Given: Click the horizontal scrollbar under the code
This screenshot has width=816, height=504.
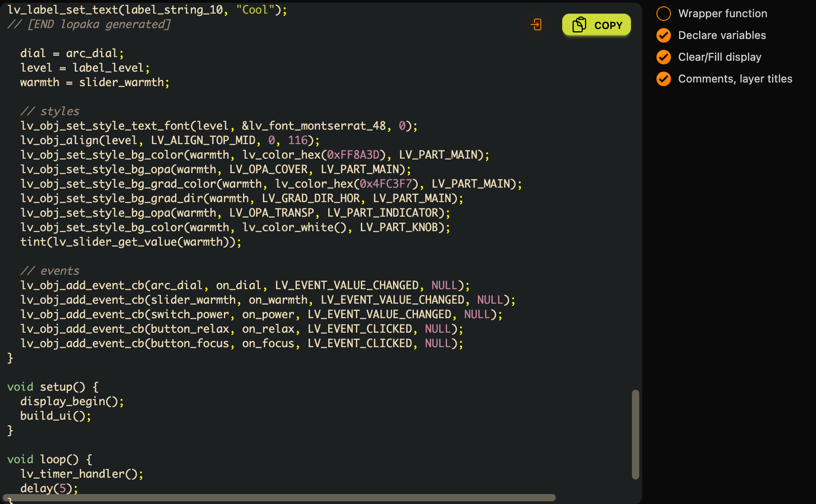Looking at the screenshot, I should tap(279, 498).
